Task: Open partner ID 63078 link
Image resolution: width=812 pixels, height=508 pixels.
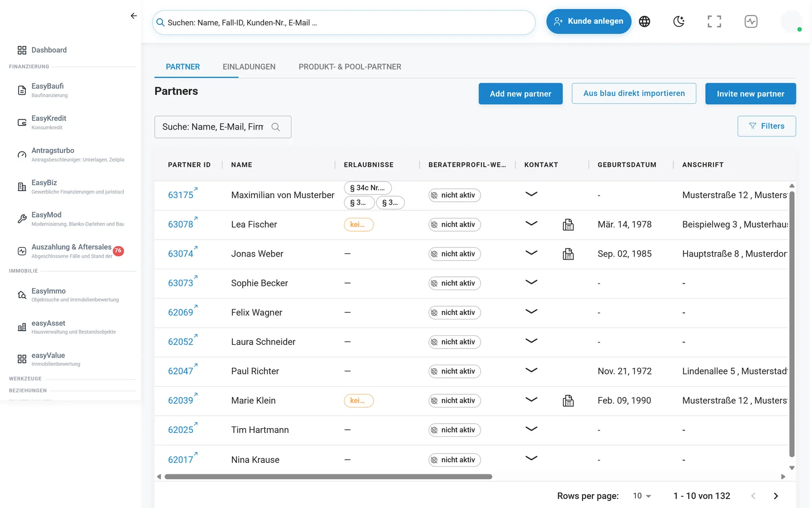Action: pos(183,224)
